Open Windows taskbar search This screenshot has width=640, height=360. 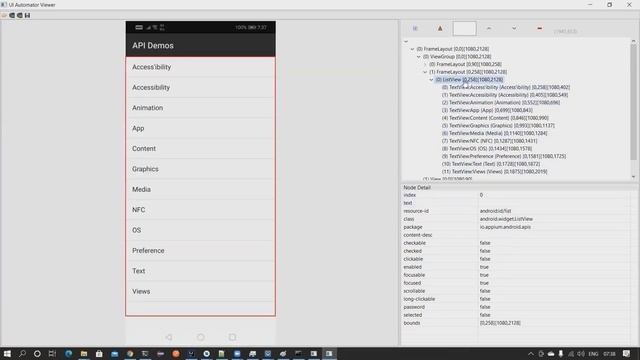click(x=22, y=353)
